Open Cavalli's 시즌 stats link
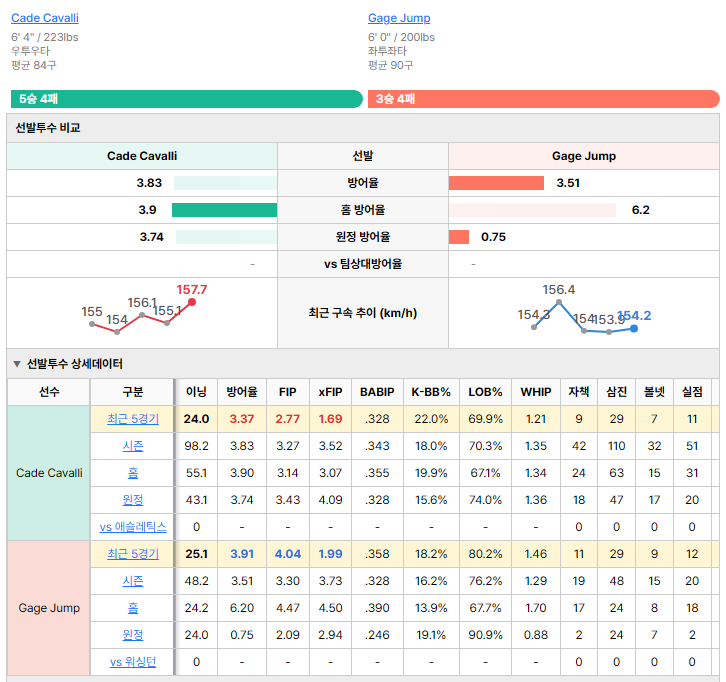Image resolution: width=726 pixels, height=682 pixels. point(133,446)
